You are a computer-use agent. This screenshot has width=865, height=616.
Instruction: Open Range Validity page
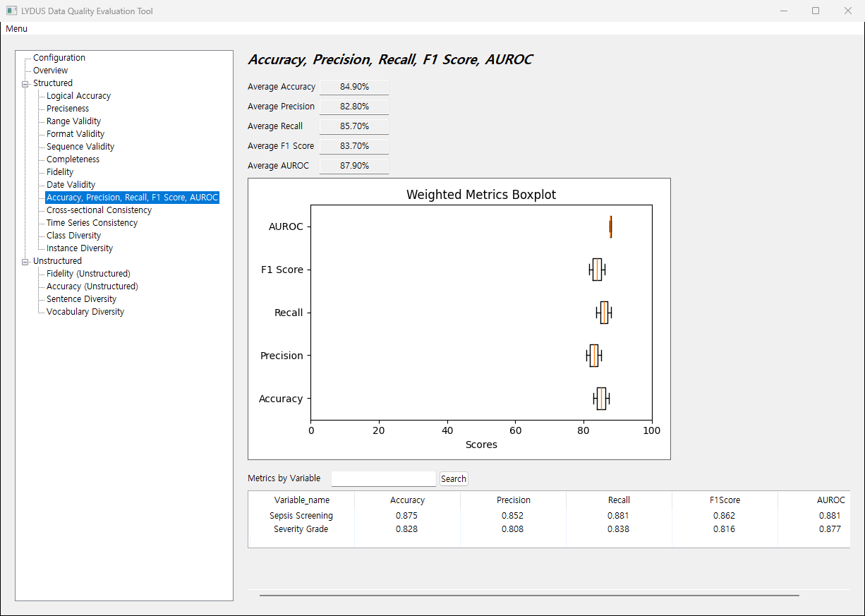[x=74, y=121]
